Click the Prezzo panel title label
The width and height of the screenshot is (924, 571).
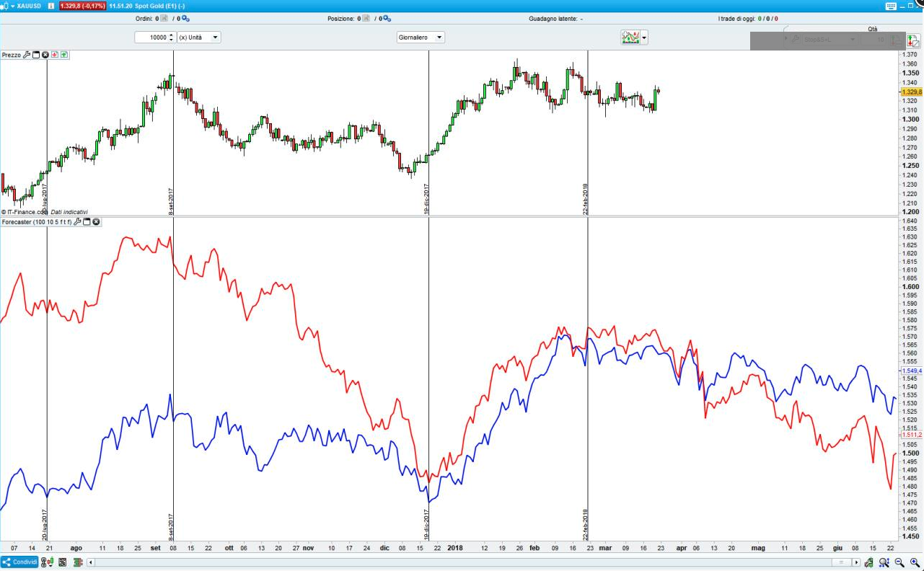click(12, 55)
